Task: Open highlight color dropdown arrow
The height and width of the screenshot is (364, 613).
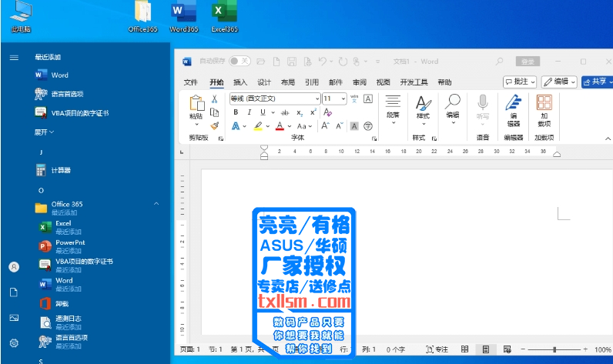Action: click(x=268, y=126)
